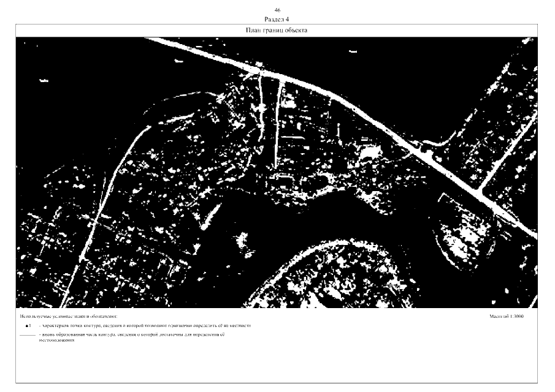Click the 'План границ объекта' title row
Screen dimensions: 555x392
point(277,30)
